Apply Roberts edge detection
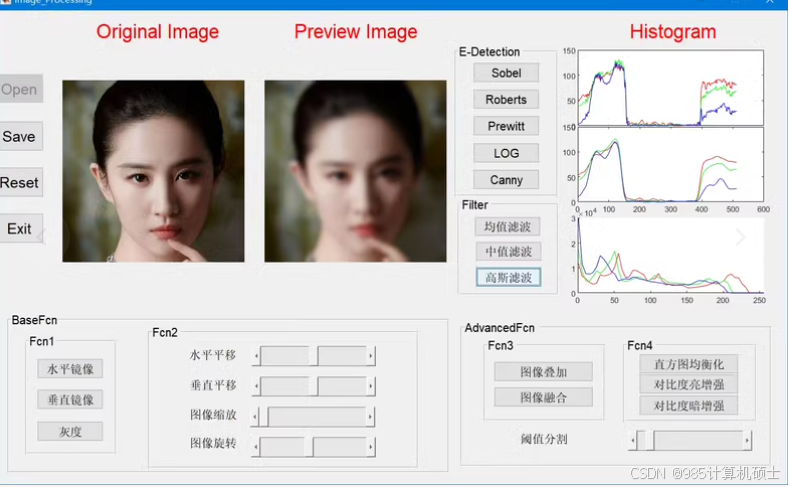The height and width of the screenshot is (487, 791). pos(506,99)
